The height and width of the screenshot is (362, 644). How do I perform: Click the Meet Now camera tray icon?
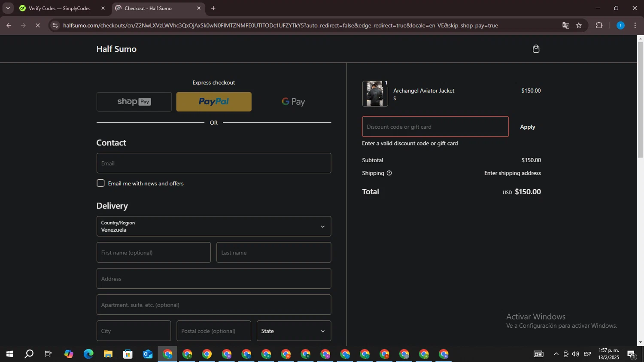click(566, 354)
